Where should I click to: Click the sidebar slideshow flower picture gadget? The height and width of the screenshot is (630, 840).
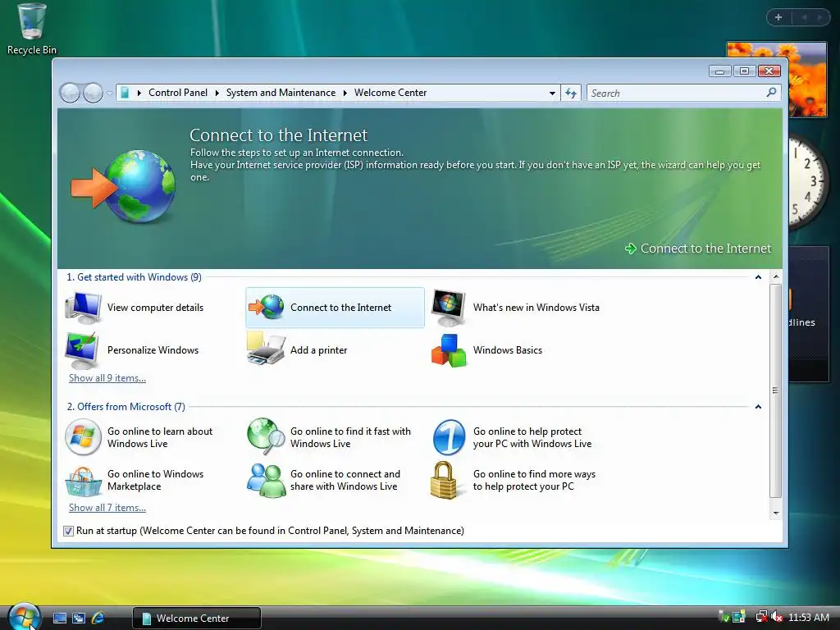pos(807,80)
